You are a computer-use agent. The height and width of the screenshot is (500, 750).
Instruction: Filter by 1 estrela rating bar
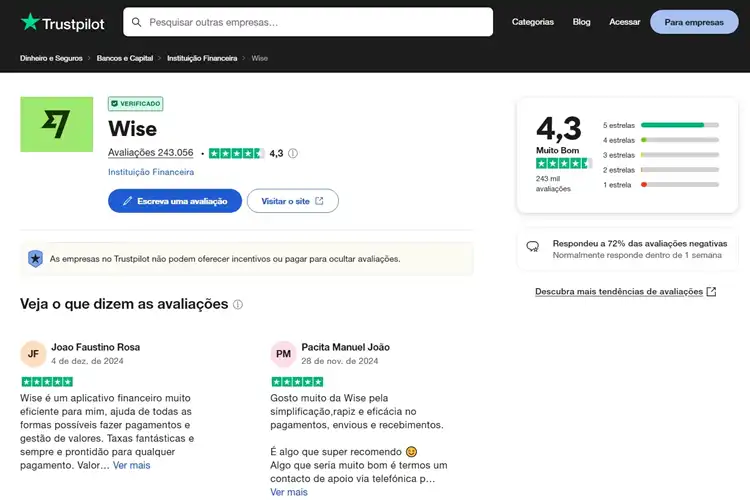[x=661, y=184]
